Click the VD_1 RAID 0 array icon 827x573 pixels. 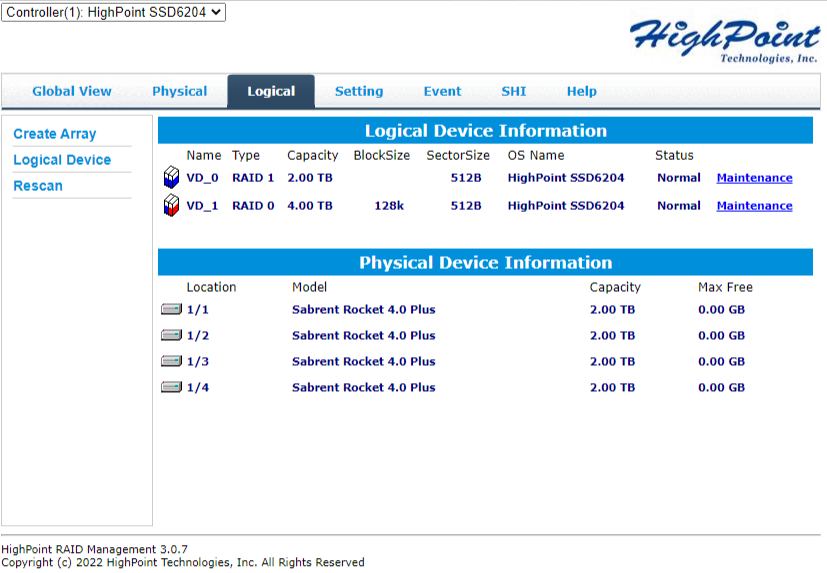click(x=171, y=206)
